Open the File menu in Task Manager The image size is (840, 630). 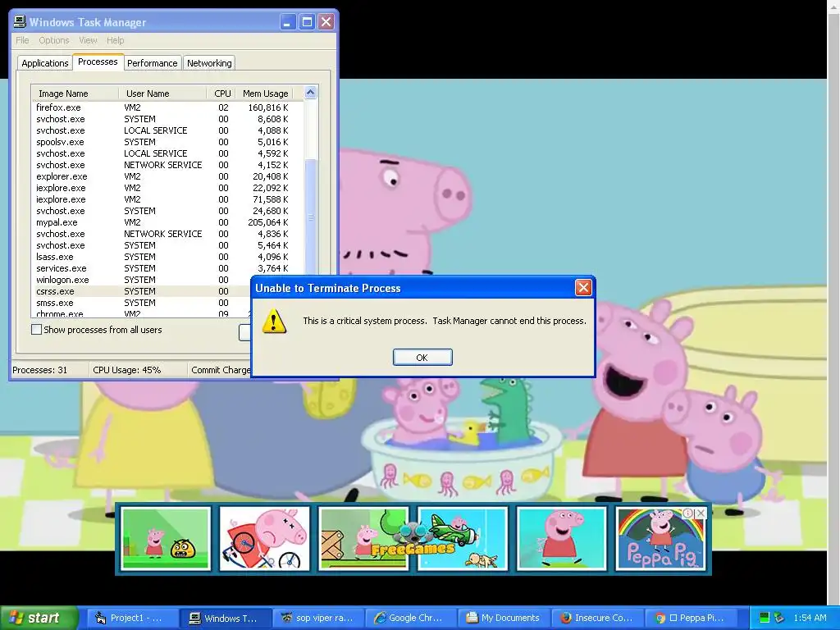click(x=22, y=40)
